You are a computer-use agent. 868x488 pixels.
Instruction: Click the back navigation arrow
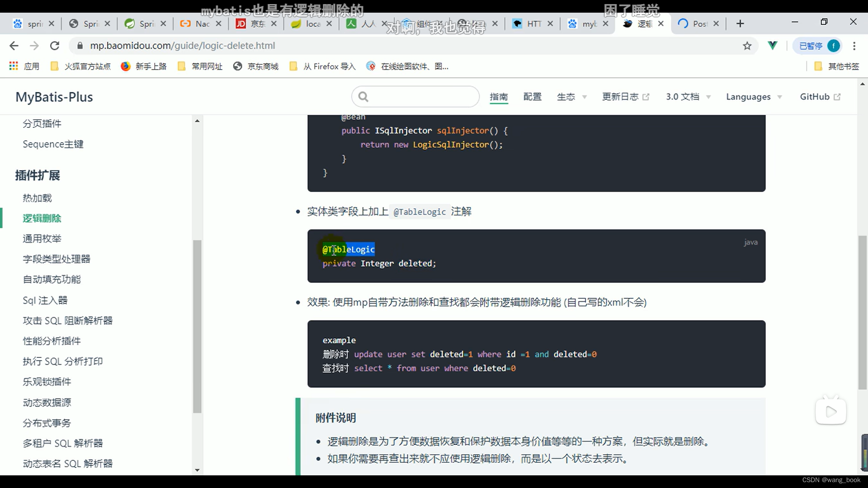click(14, 46)
